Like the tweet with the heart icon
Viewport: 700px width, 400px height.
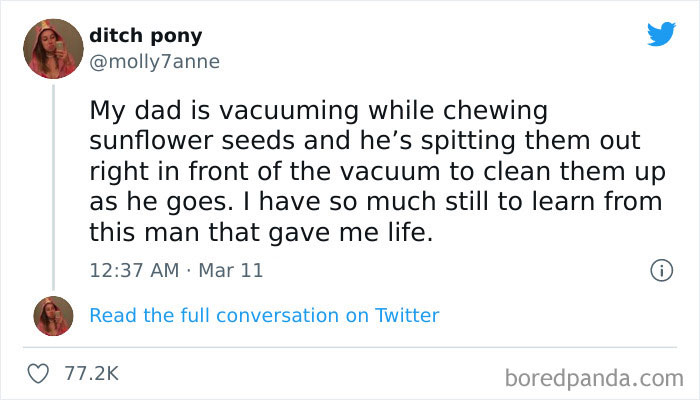41,373
